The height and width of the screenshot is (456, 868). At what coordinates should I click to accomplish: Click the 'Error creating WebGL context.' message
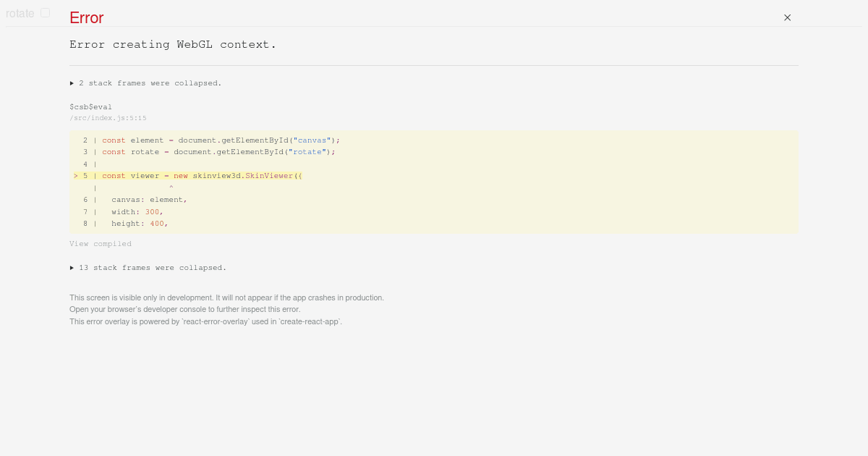click(x=173, y=44)
